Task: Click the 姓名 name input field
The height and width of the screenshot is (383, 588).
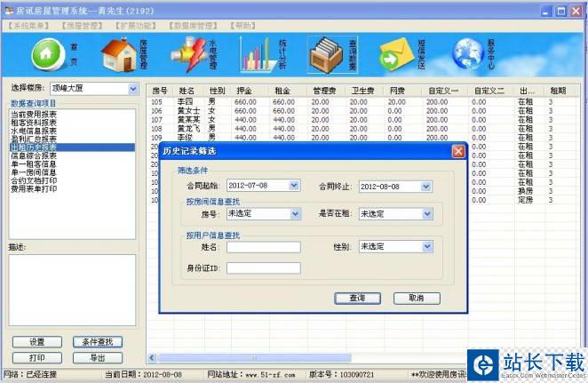Action: 263,247
